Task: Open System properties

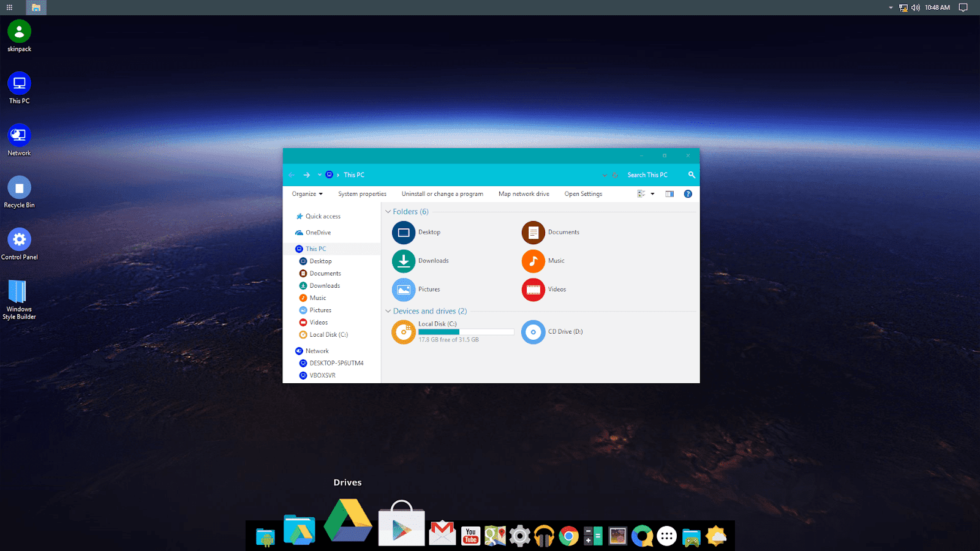Action: [x=362, y=193]
